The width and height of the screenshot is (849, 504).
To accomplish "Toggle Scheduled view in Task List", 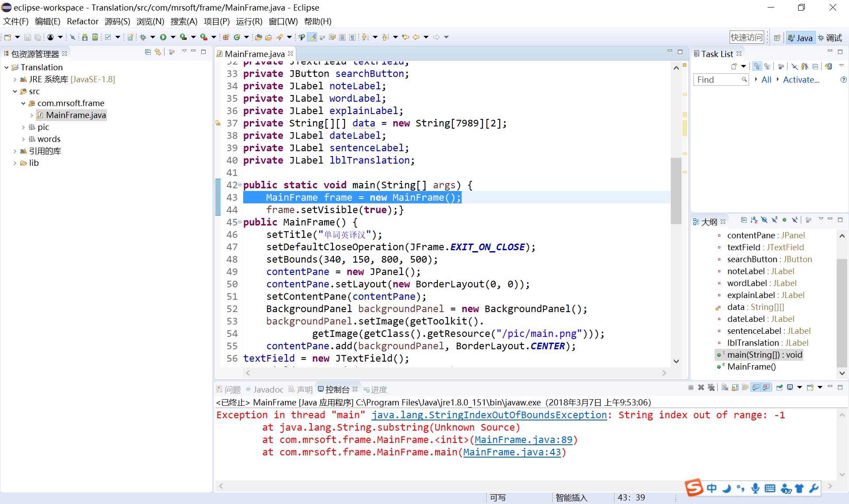I will (767, 66).
